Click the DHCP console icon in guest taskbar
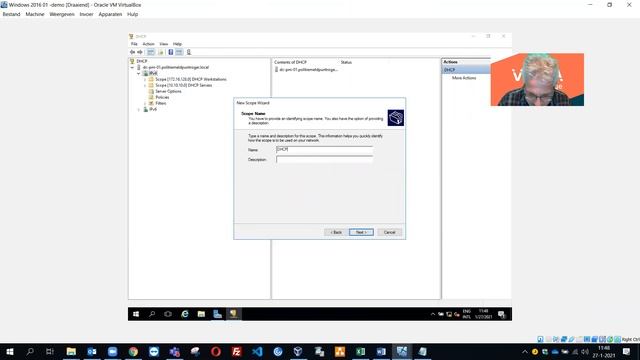This screenshot has height=360, width=640. tap(233, 314)
